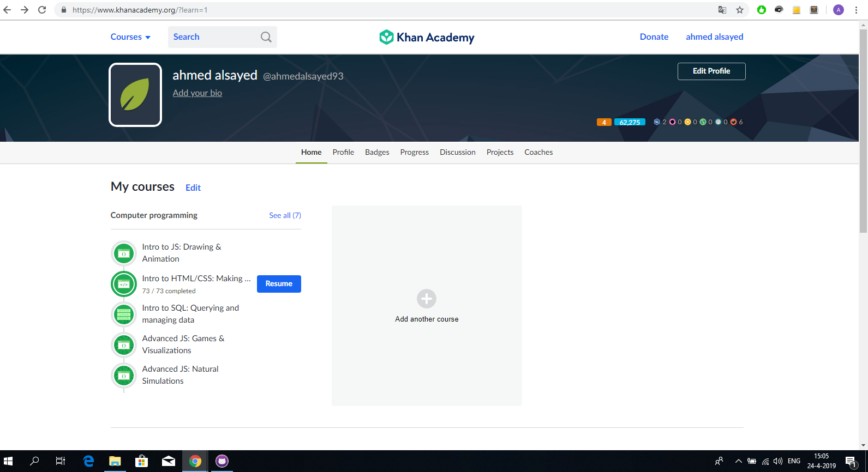The height and width of the screenshot is (472, 868).
Task: Click the browser back arrow
Action: point(7,10)
